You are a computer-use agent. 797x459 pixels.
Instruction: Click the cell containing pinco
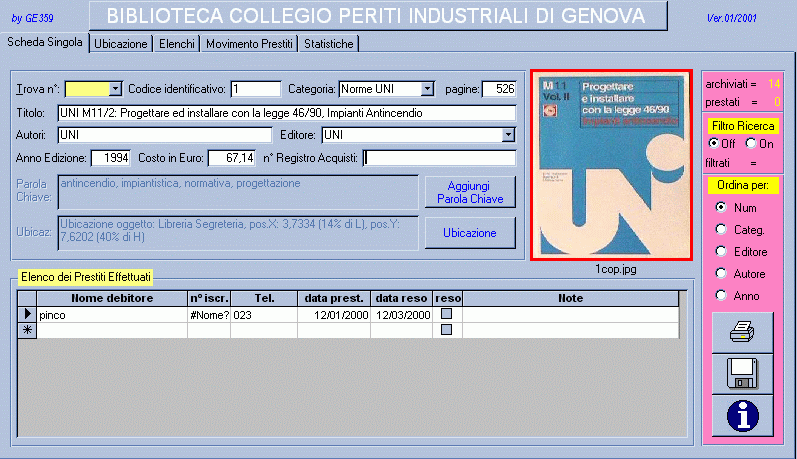[x=112, y=315]
